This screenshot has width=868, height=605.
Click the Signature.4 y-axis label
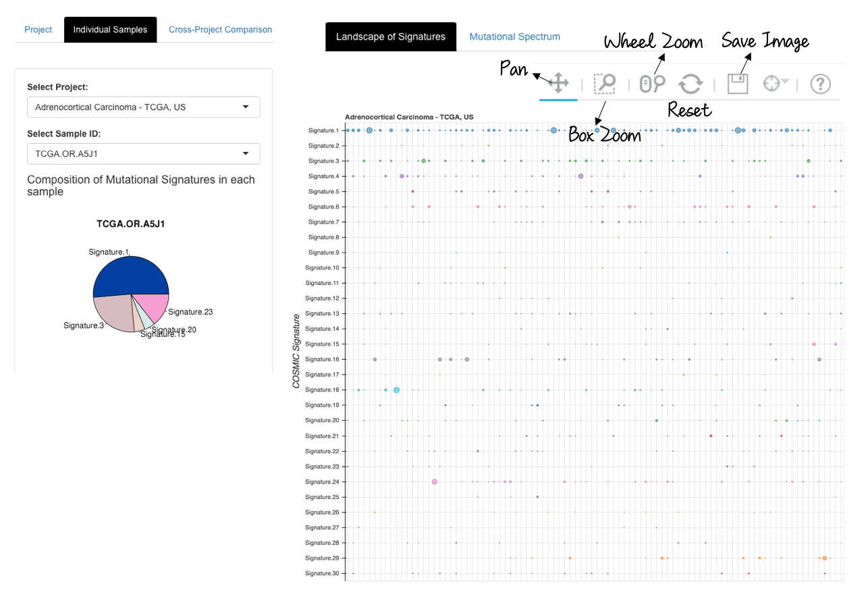click(x=323, y=176)
